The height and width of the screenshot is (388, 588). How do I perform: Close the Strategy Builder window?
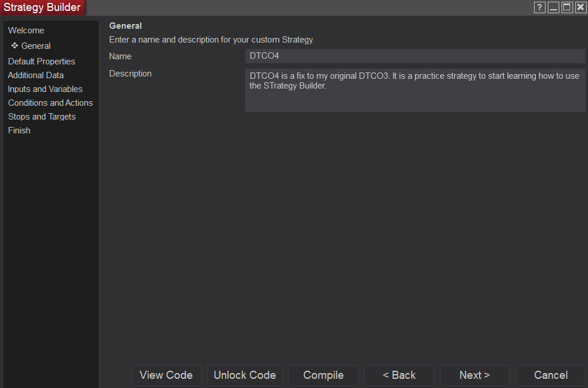click(x=581, y=7)
